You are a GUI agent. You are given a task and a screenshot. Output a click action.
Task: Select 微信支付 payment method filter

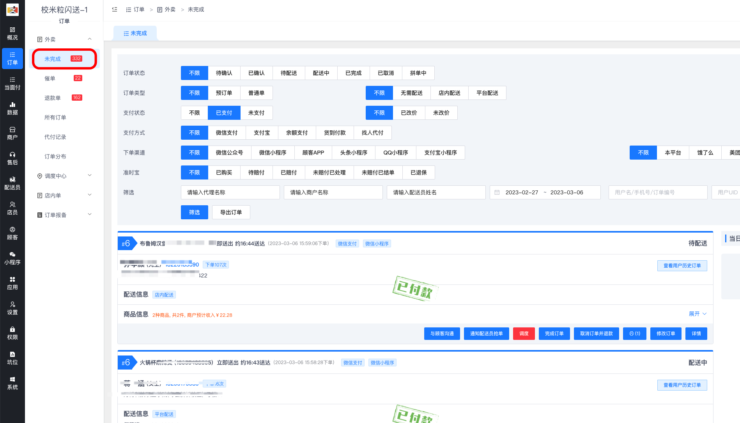pos(226,132)
